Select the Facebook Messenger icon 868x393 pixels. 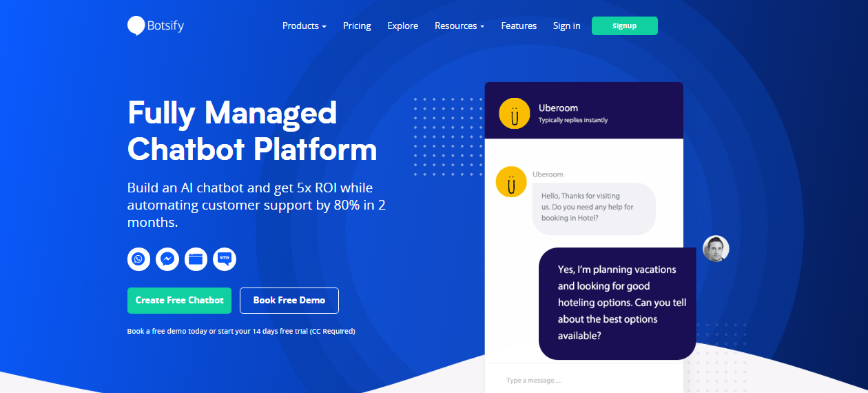(167, 259)
